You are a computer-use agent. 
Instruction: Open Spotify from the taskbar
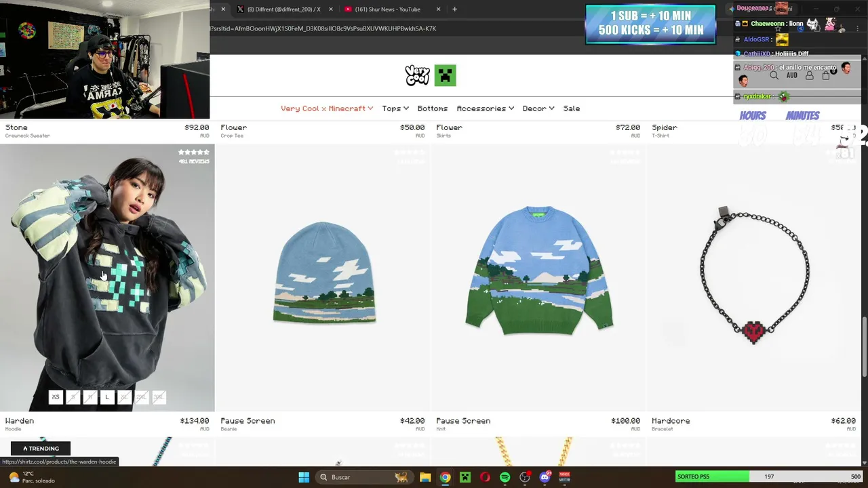(x=505, y=477)
